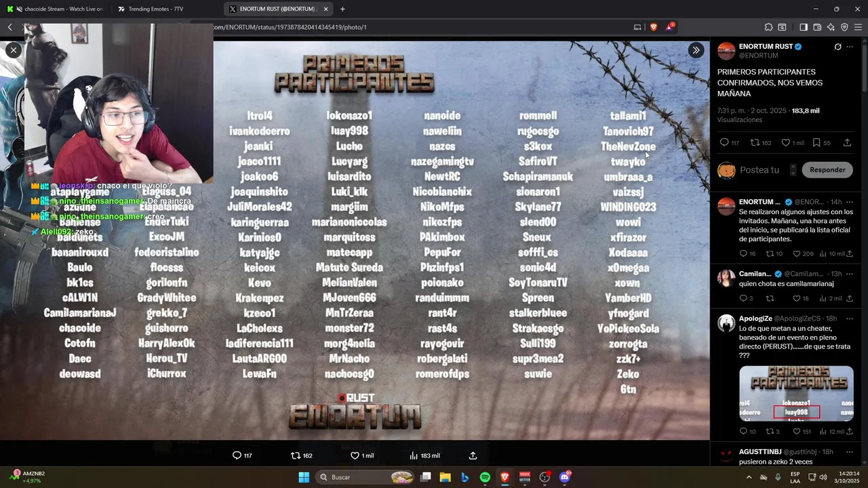Open the @ENORTUM handle link

point(758,56)
